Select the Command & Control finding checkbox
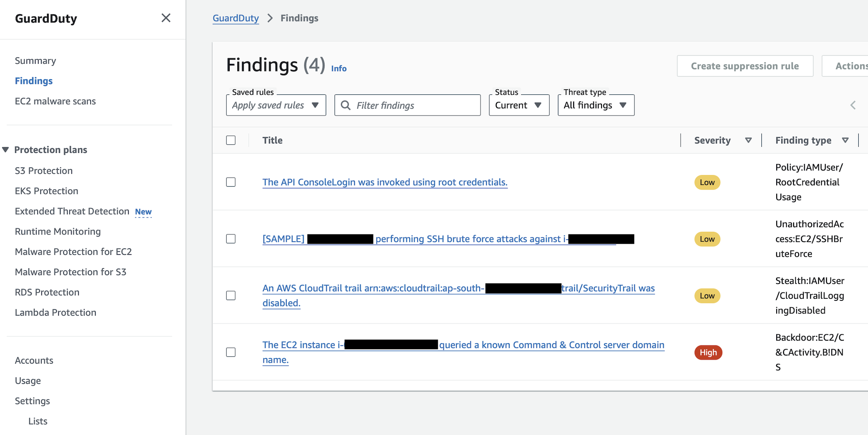The height and width of the screenshot is (435, 868). [x=231, y=352]
